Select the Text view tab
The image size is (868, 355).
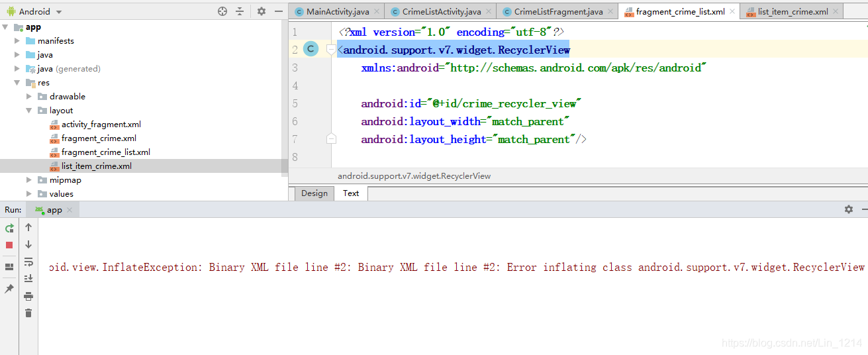(x=351, y=193)
